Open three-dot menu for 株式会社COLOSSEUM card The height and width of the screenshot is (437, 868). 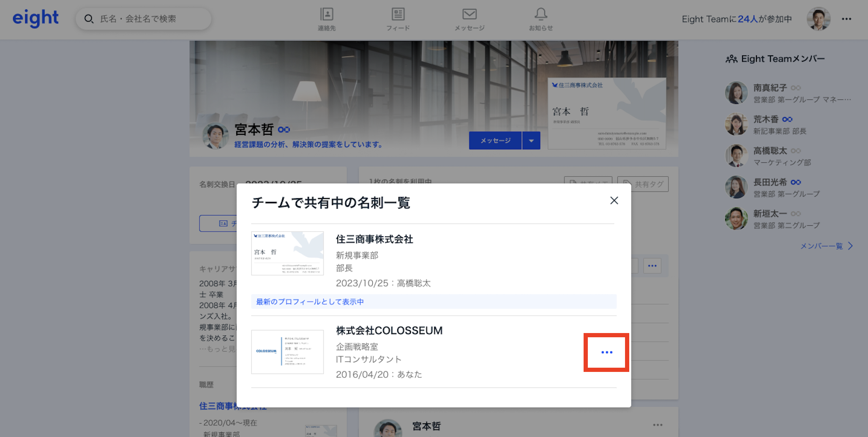tap(606, 352)
